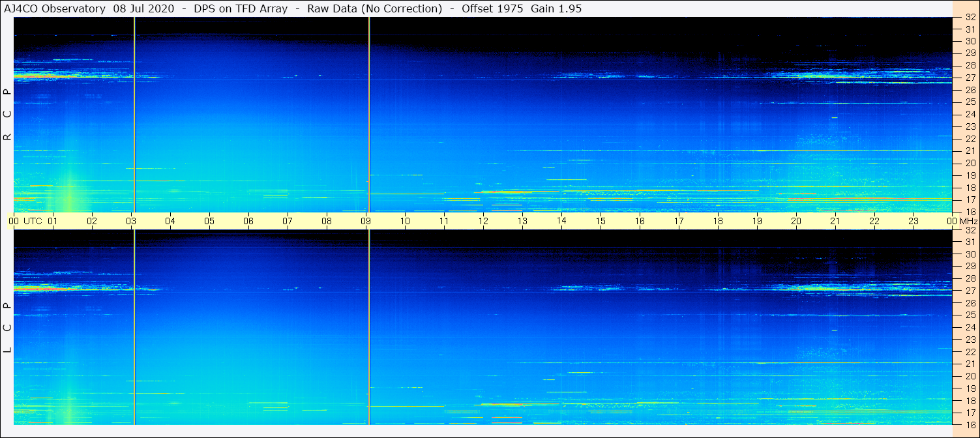
Task: Click the 32 MHz label on LCP frequency scale
Action: 970,230
